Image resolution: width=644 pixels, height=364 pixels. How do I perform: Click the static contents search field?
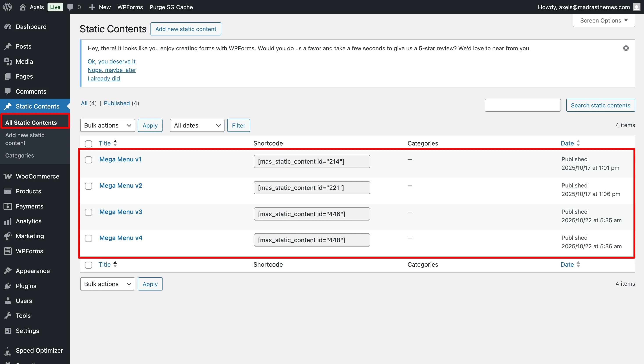(522, 105)
